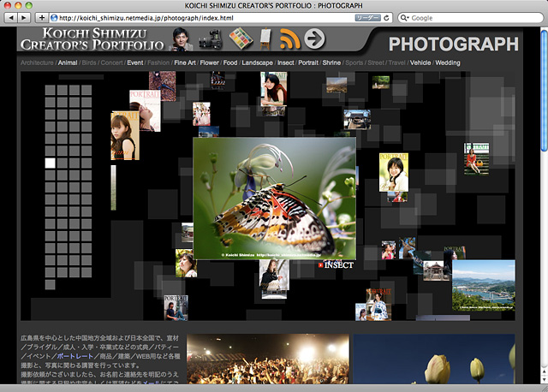Image resolution: width=548 pixels, height=392 pixels.
Task: Add bookmark with the plus button
Action: pyautogui.click(x=42, y=18)
